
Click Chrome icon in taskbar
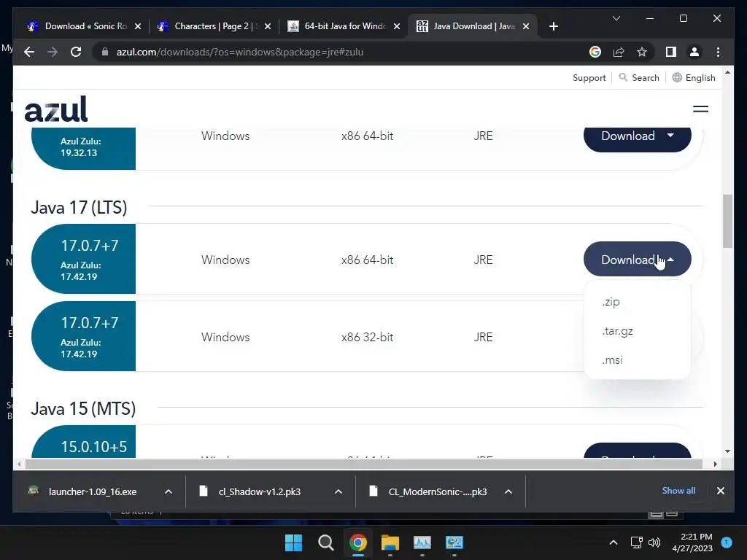coord(357,542)
